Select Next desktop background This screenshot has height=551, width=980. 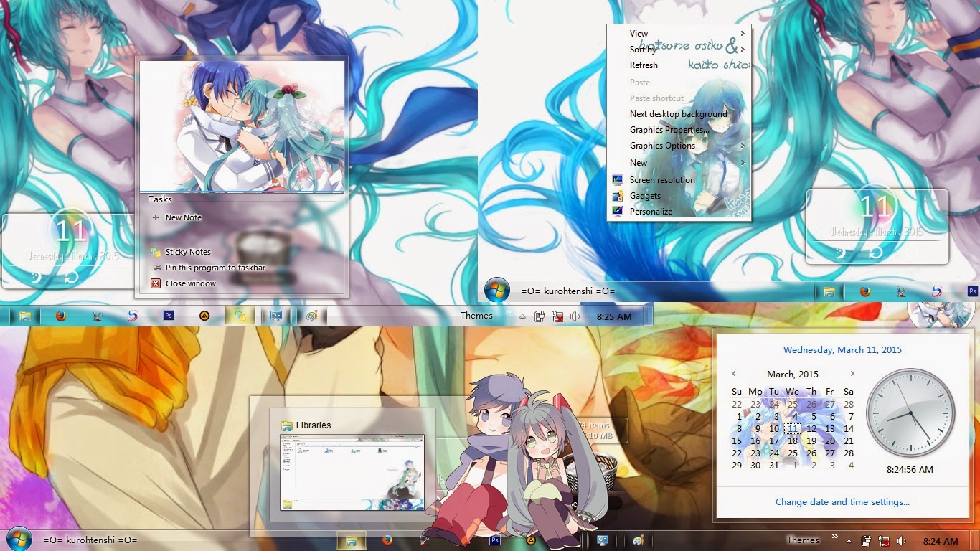click(x=679, y=114)
